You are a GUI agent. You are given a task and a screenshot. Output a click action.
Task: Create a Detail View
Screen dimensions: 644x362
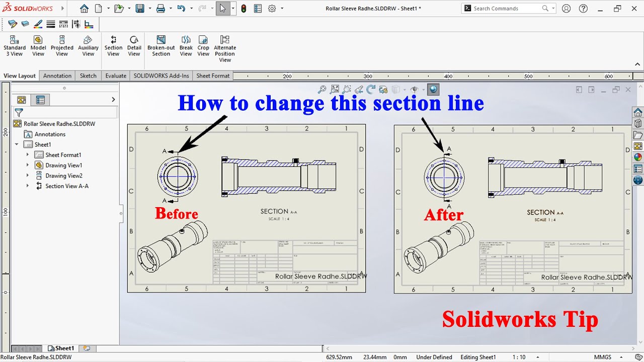pyautogui.click(x=134, y=46)
